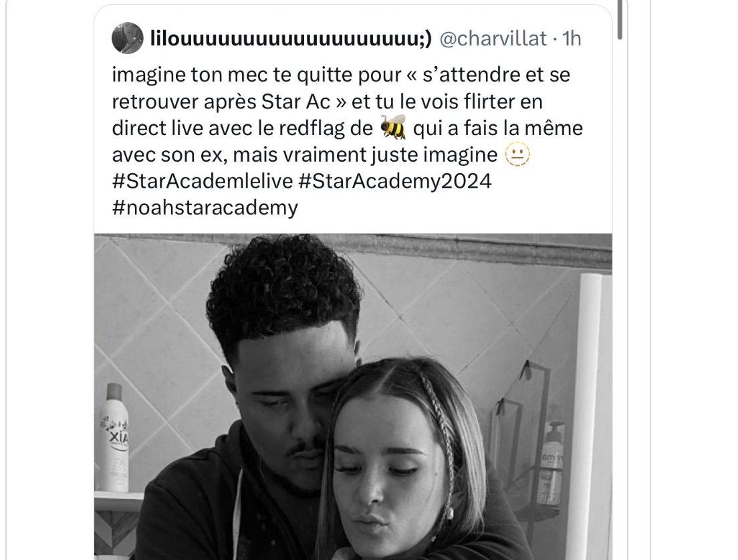738x560 pixels.
Task: Open the lilouuuu profile avatar picture
Action: (x=128, y=38)
